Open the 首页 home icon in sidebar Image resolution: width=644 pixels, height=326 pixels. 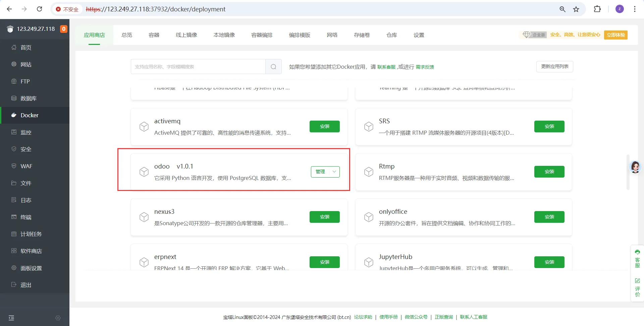click(x=14, y=47)
